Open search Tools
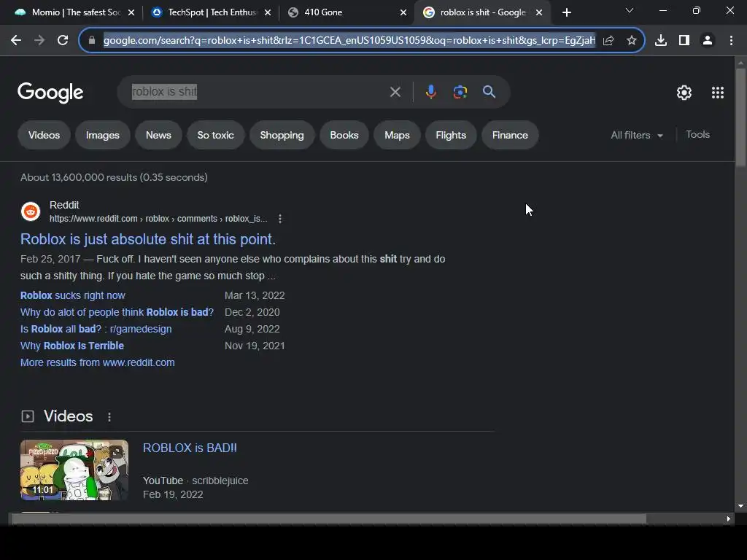The width and height of the screenshot is (747, 560). 697,135
